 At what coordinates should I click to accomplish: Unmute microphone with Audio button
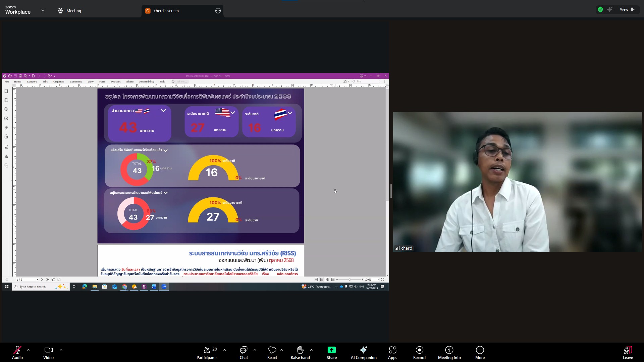pyautogui.click(x=17, y=352)
